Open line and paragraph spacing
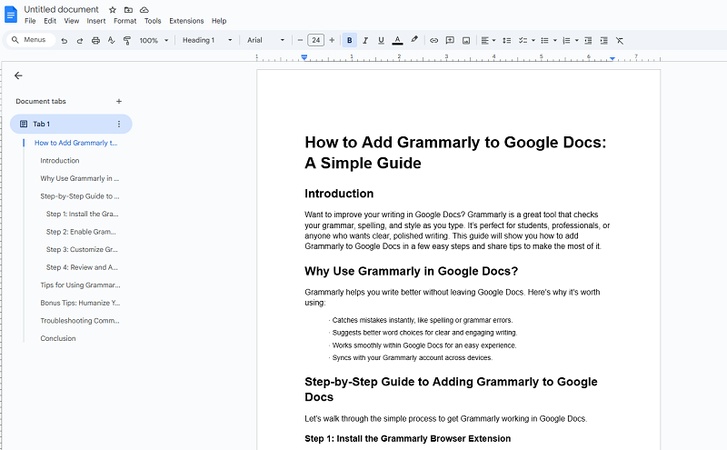Image resolution: width=727 pixels, height=450 pixels. coord(507,41)
